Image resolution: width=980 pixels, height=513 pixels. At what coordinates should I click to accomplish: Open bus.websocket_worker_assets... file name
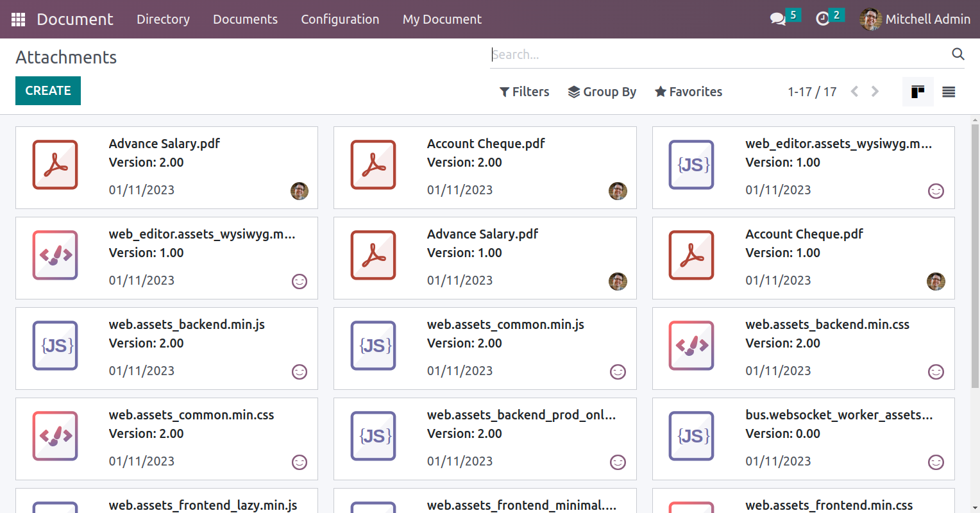click(839, 415)
